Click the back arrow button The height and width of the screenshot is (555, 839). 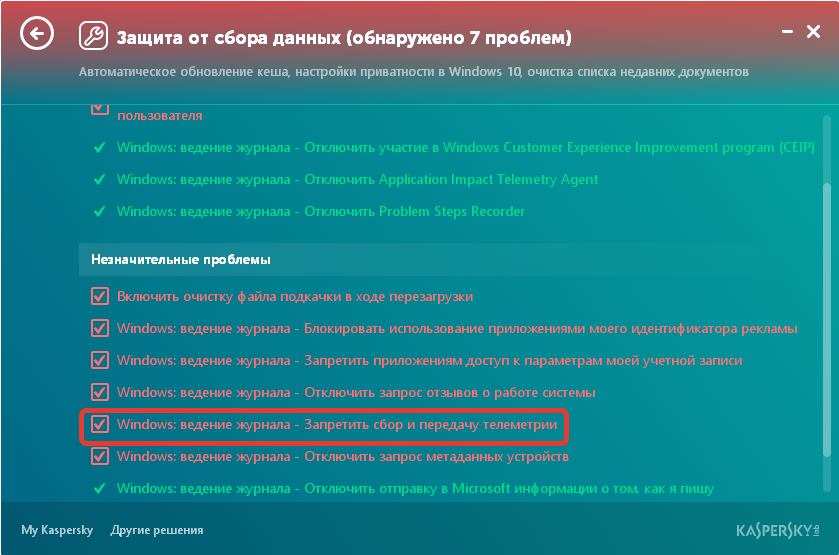(36, 35)
